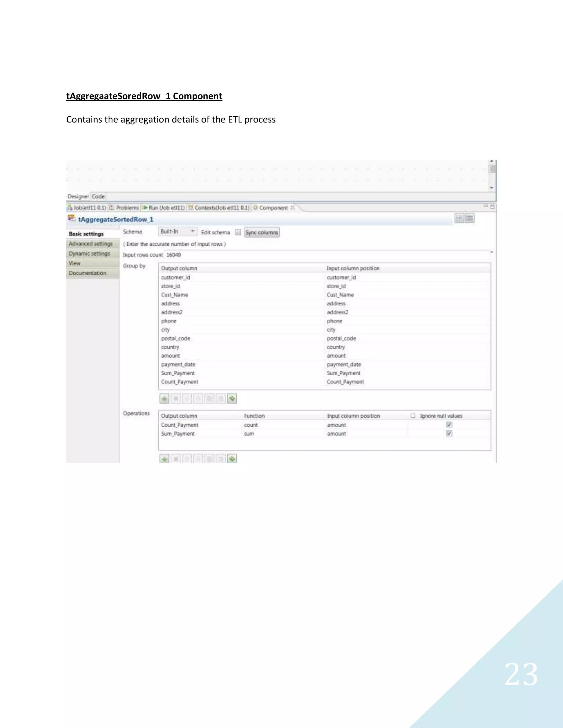Check the Ignore null values header checkbox
The image size is (563, 728).
[x=413, y=416]
